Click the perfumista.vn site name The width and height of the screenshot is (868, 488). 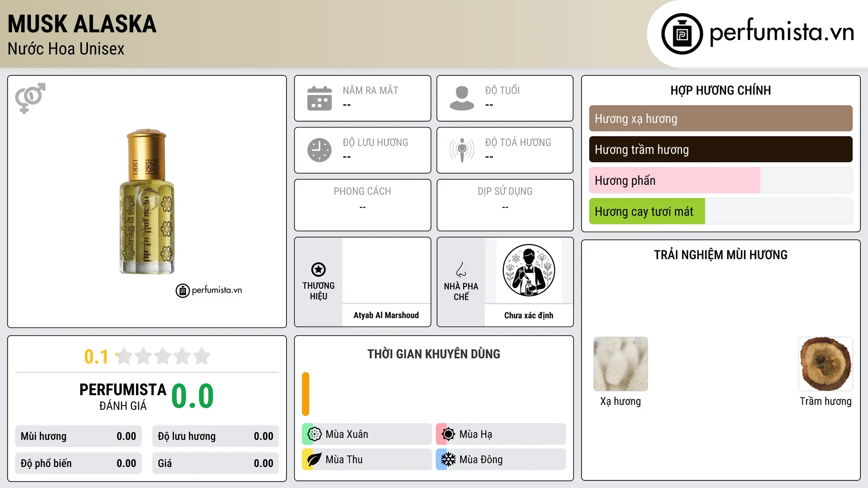click(x=782, y=32)
